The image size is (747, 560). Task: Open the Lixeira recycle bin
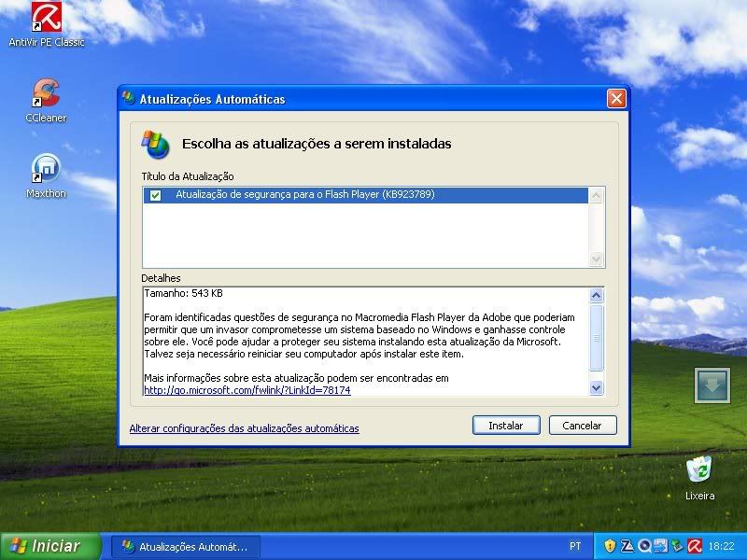click(699, 478)
